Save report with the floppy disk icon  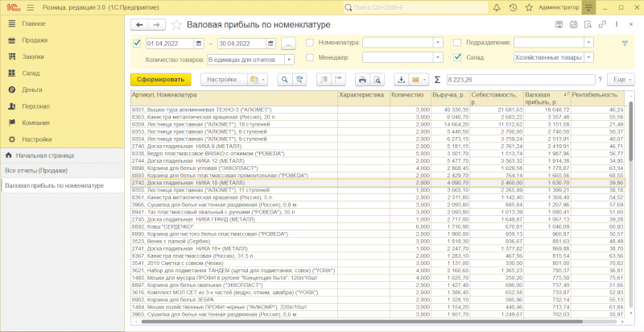point(559,25)
